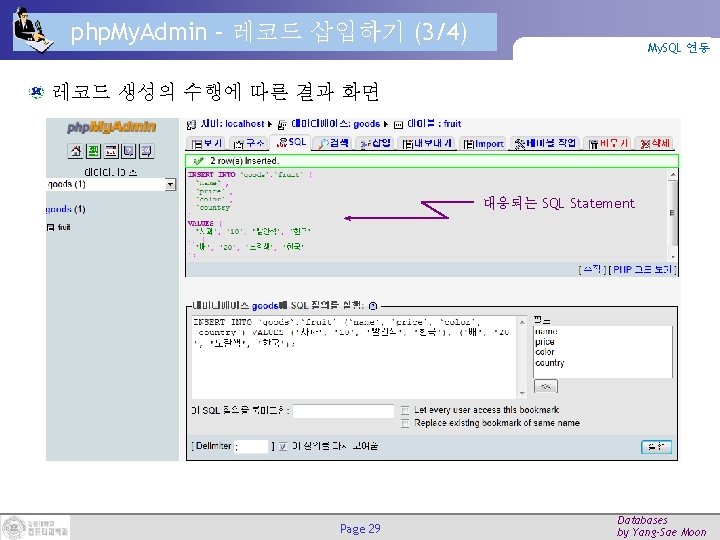The width and height of the screenshot is (720, 540).
Task: Open the 검색 (Search) tab
Action: point(334,144)
